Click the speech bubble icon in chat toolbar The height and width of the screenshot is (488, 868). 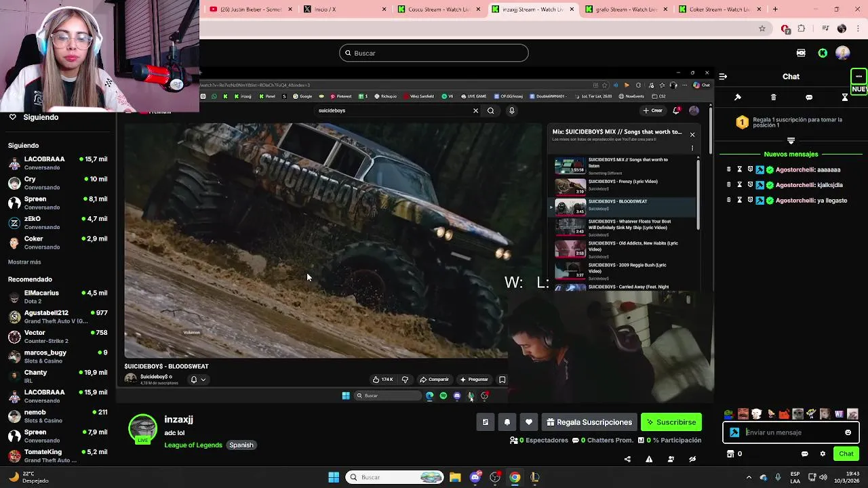pos(809,98)
